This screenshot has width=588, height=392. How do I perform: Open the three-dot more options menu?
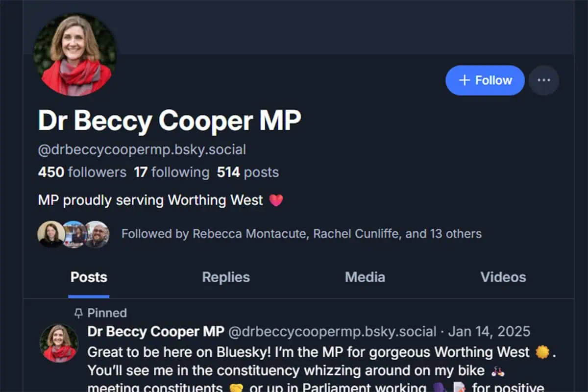pos(543,80)
